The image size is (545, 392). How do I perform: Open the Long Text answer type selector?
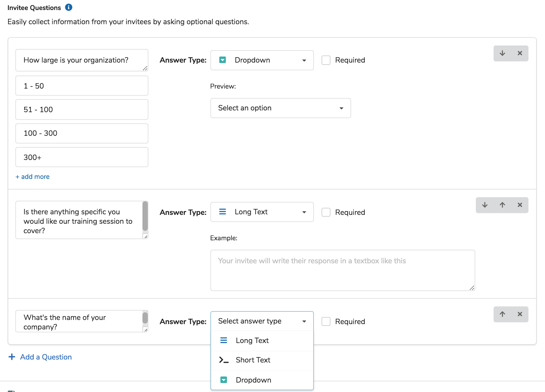click(262, 212)
